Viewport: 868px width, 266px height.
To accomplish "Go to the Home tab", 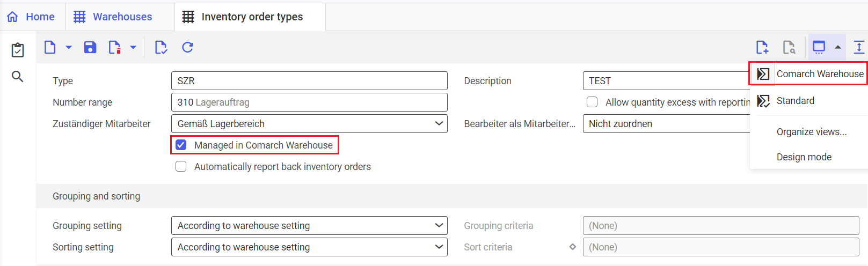I will click(31, 17).
